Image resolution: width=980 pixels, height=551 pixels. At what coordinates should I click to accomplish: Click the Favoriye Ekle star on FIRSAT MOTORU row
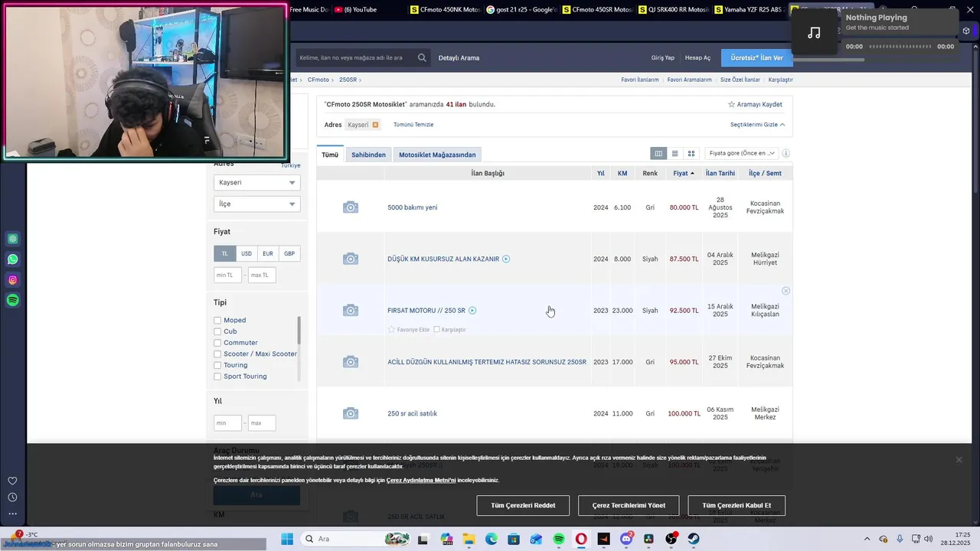coord(392,330)
